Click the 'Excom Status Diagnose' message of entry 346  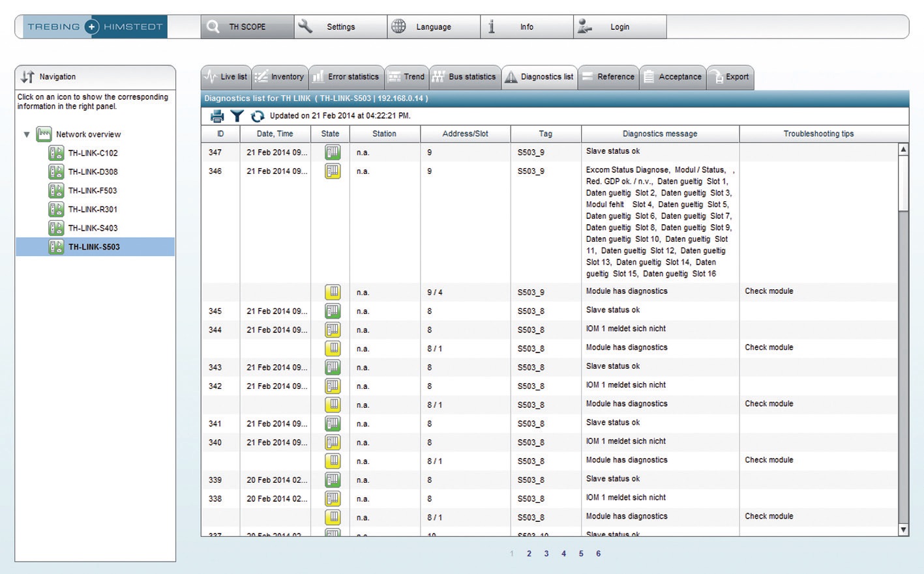[660, 222]
